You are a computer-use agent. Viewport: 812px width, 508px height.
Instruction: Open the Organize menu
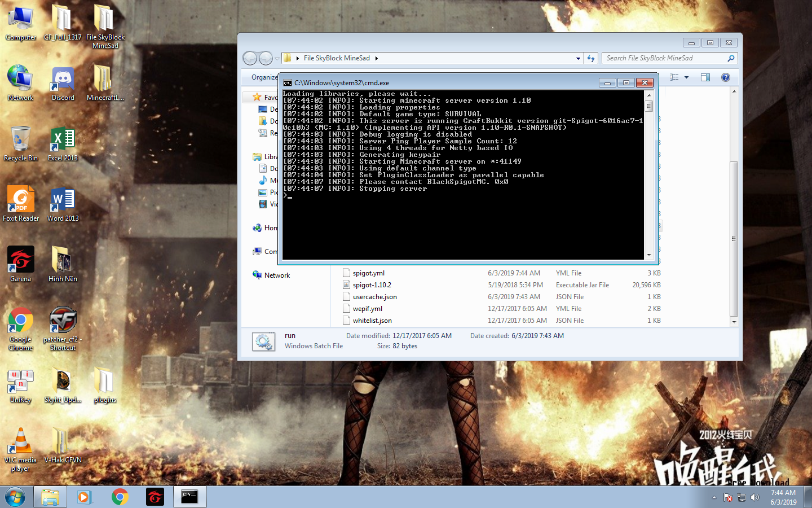coord(264,77)
